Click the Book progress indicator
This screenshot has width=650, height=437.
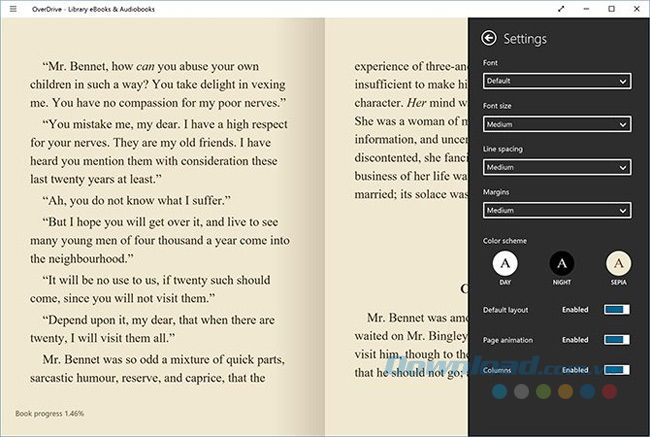pos(50,413)
